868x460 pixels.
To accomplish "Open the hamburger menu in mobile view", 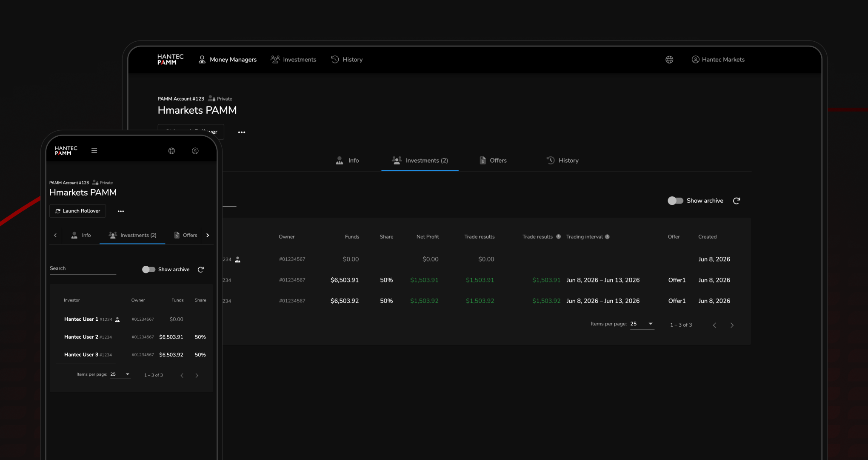I will point(94,151).
